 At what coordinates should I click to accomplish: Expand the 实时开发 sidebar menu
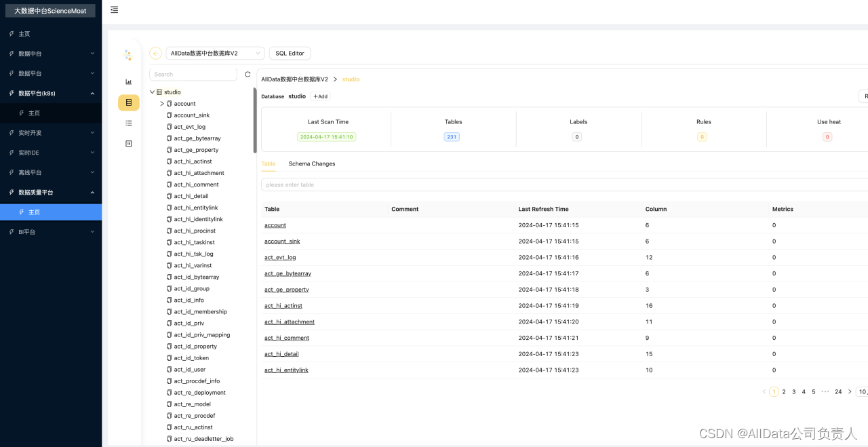tap(51, 133)
